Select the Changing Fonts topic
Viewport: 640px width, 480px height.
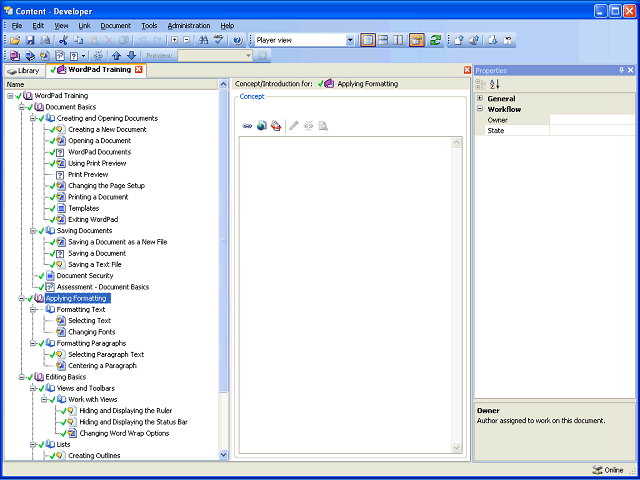point(92,332)
